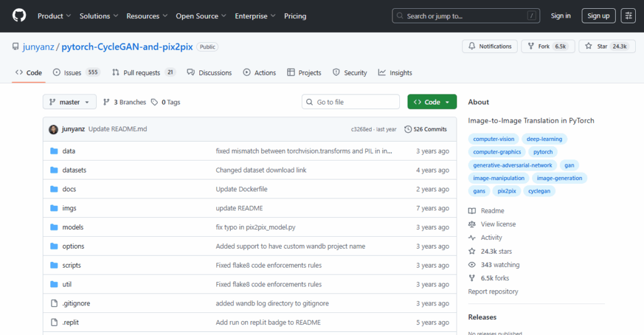Expand the green Code dropdown button

(432, 102)
